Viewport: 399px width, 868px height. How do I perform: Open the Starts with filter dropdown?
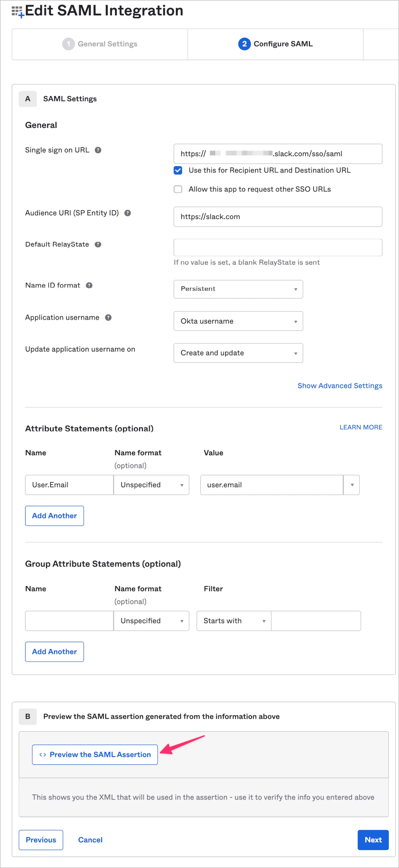pyautogui.click(x=234, y=621)
